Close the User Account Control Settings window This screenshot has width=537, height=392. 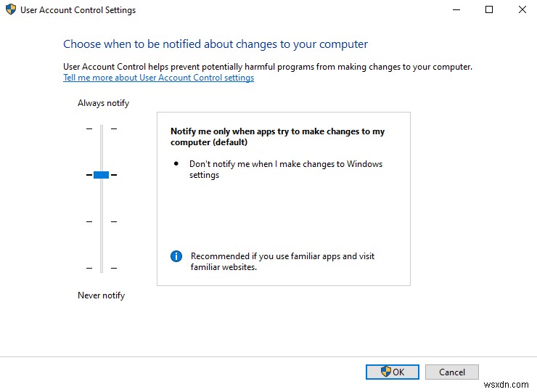522,9
